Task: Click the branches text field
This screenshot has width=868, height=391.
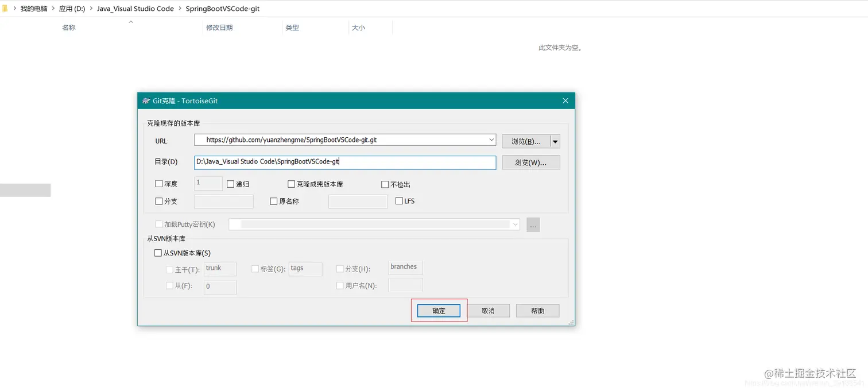Action: [406, 268]
